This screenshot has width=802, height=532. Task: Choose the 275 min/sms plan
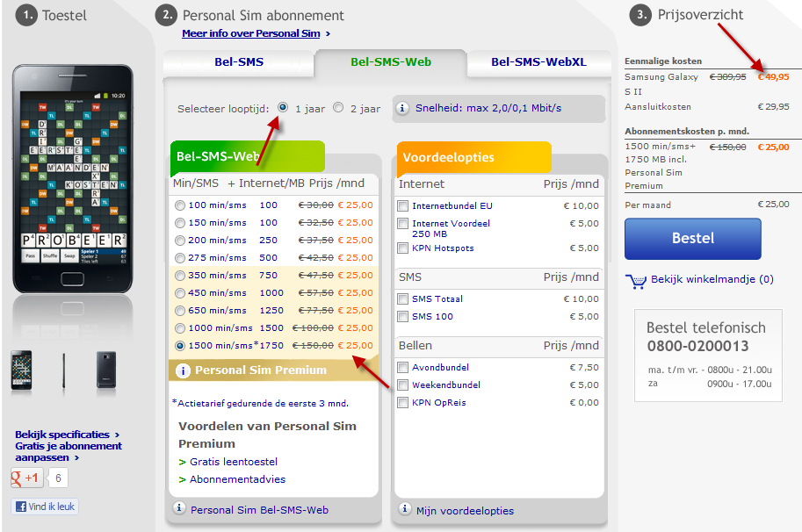179,258
